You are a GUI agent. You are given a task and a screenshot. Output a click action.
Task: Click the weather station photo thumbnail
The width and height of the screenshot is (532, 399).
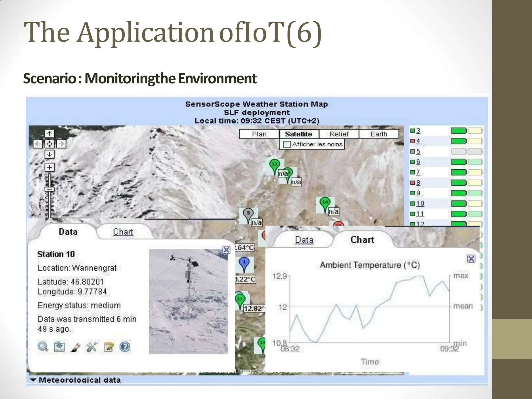point(188,301)
